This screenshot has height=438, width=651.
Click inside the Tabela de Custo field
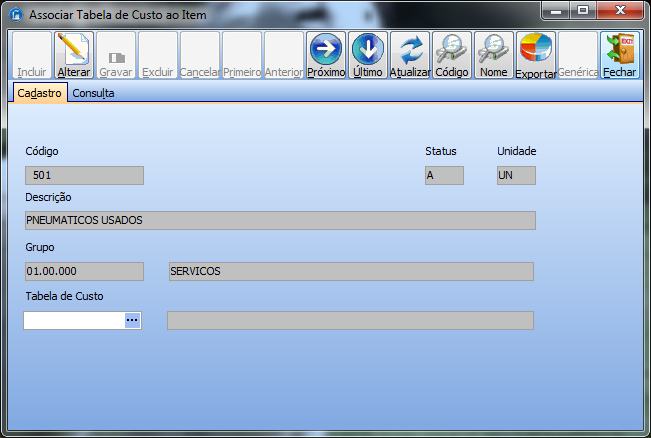click(x=73, y=320)
